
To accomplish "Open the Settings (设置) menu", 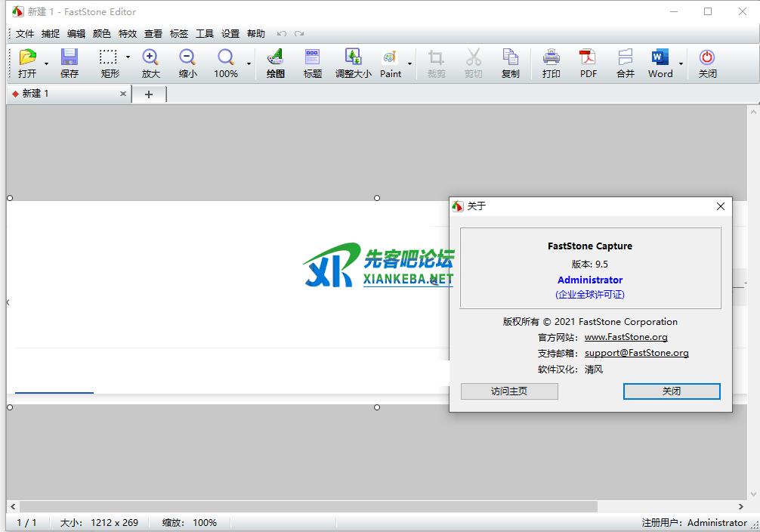I will (x=230, y=33).
